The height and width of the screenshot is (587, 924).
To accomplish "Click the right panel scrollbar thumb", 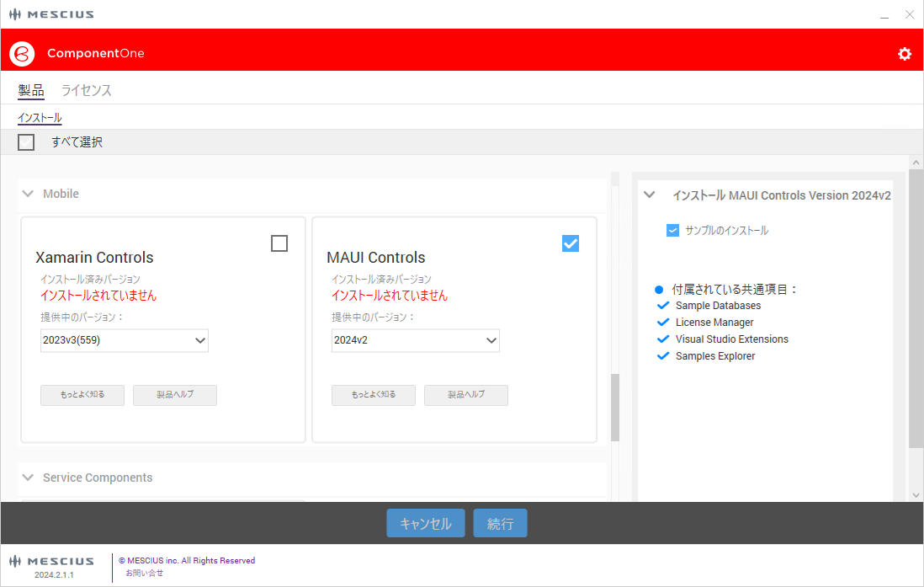I will pos(916,308).
